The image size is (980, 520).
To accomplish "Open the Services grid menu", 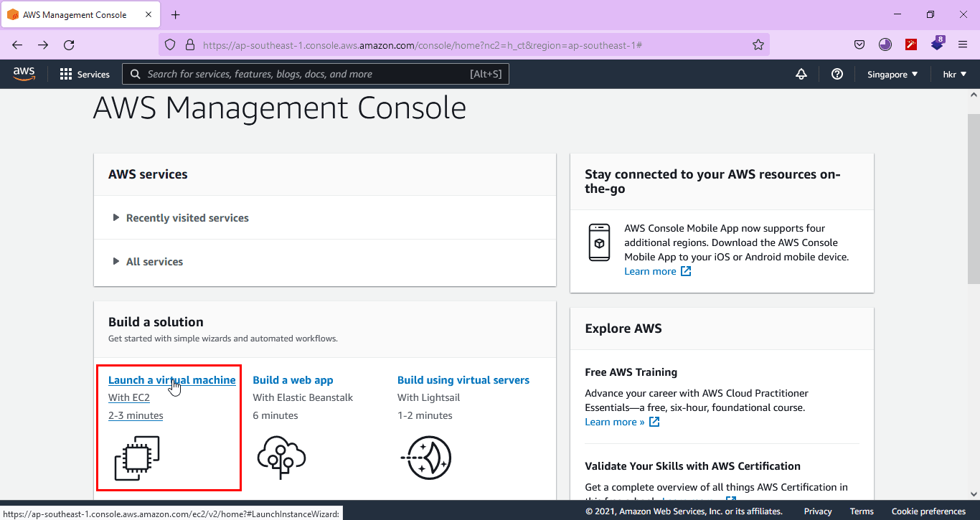I will coord(85,74).
